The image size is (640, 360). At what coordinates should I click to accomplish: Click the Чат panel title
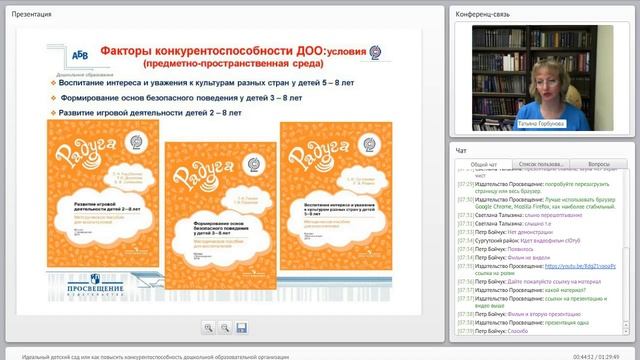[461, 151]
